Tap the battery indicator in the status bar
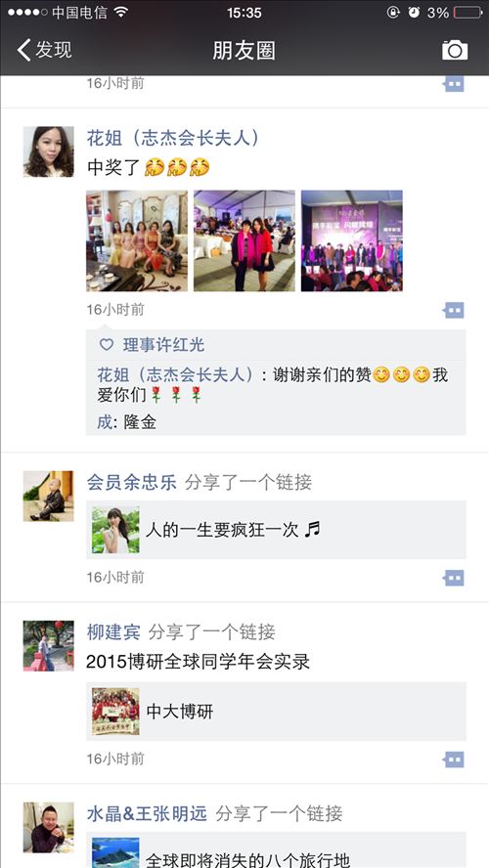489x868 pixels. tap(467, 12)
